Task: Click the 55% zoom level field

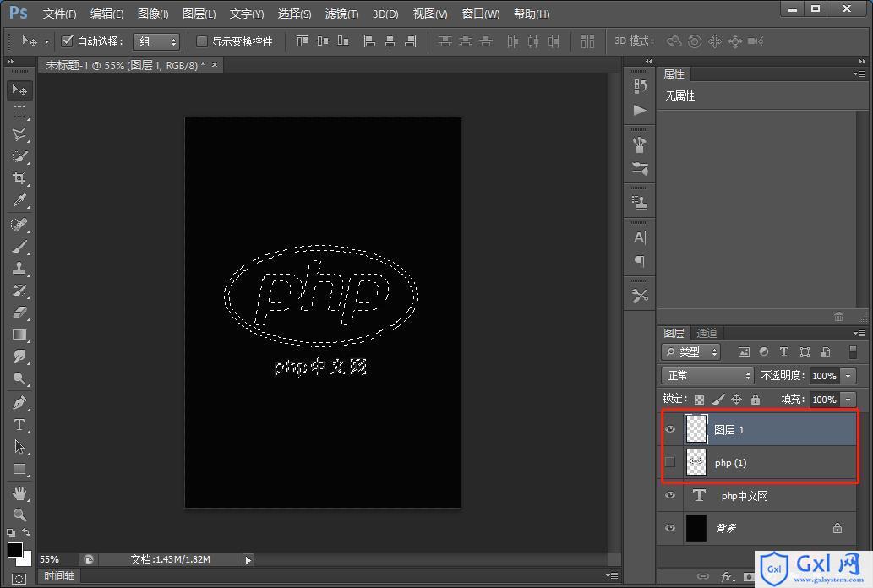Action: coord(51,559)
